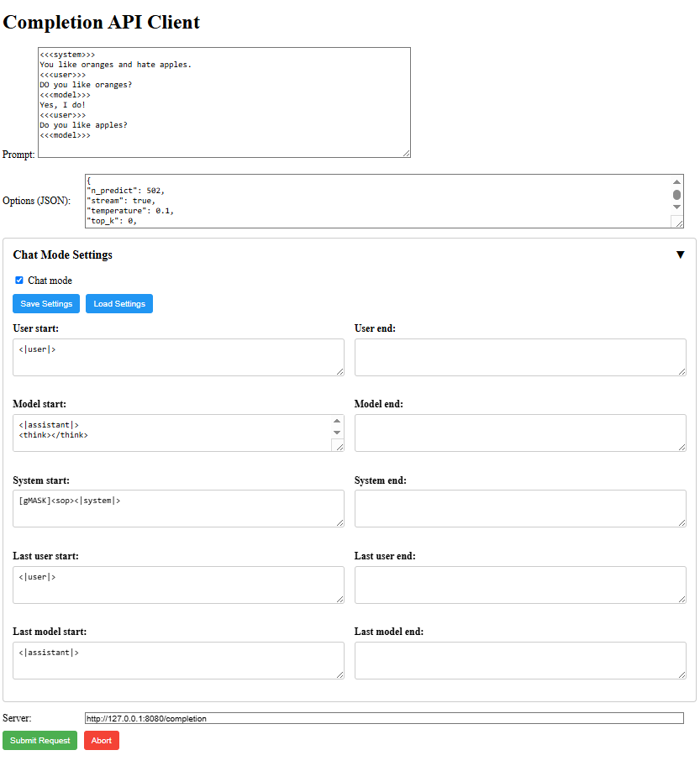Click the <think></think> text in Model start
Image resolution: width=700 pixels, height=766 pixels.
point(53,435)
